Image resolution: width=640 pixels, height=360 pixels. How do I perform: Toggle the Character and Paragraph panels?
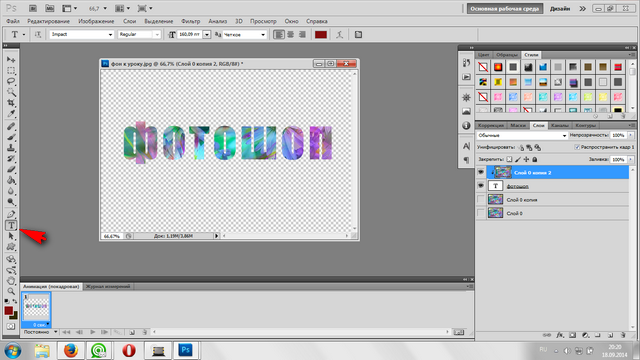[x=358, y=35]
